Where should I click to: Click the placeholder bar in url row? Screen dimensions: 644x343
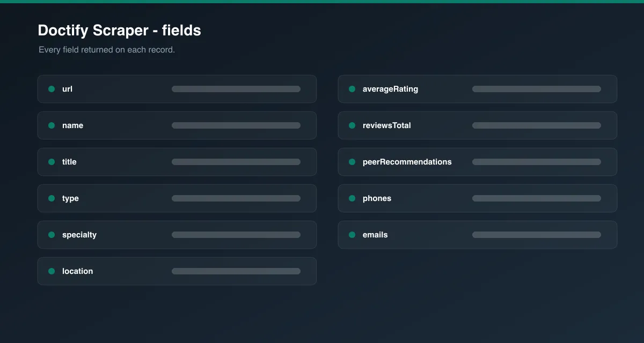point(236,89)
